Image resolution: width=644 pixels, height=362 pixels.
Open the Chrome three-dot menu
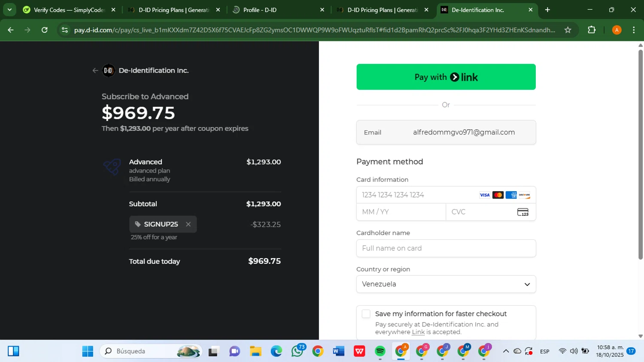coord(634,30)
